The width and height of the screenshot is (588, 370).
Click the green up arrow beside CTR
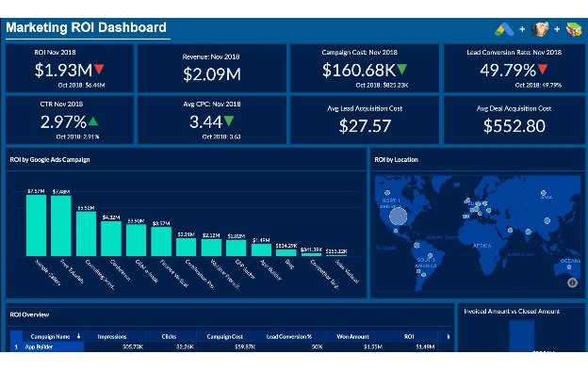[x=93, y=121]
